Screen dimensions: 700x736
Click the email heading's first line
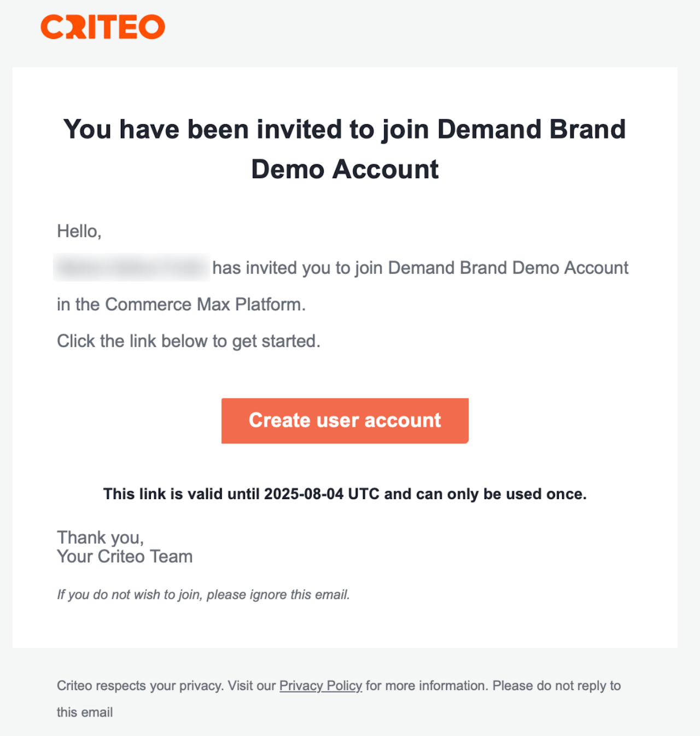345,130
